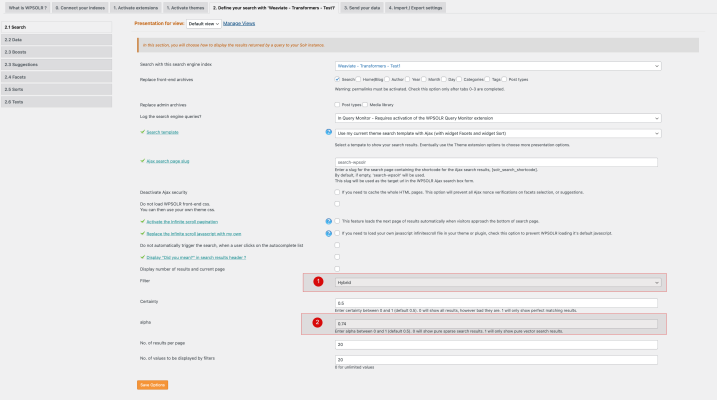The height and width of the screenshot is (400, 717).
Task: Click the No. of results per page field
Action: click(496, 345)
